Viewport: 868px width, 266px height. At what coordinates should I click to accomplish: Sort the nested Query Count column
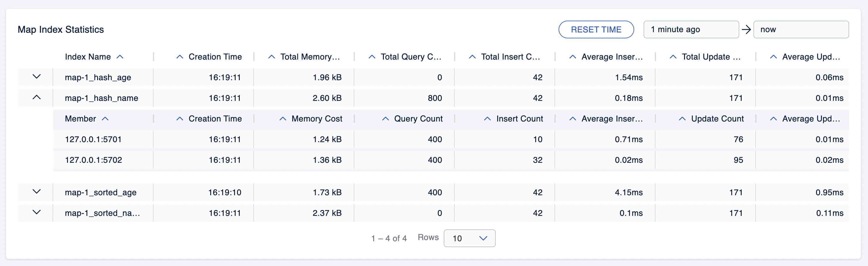point(386,119)
